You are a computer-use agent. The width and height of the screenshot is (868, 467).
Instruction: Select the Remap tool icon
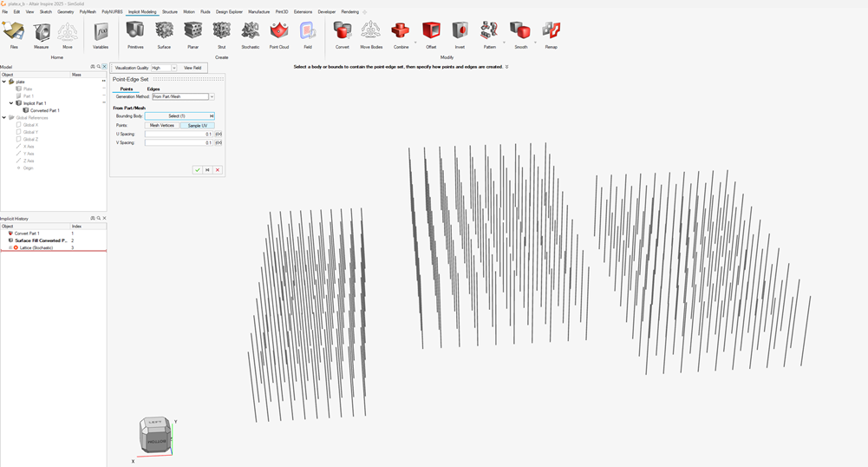[551, 33]
